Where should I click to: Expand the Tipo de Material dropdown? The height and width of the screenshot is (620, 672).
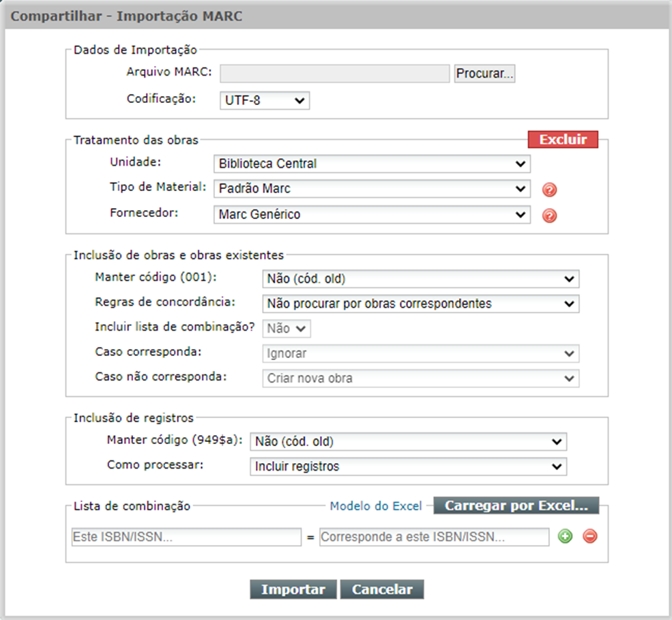point(372,188)
